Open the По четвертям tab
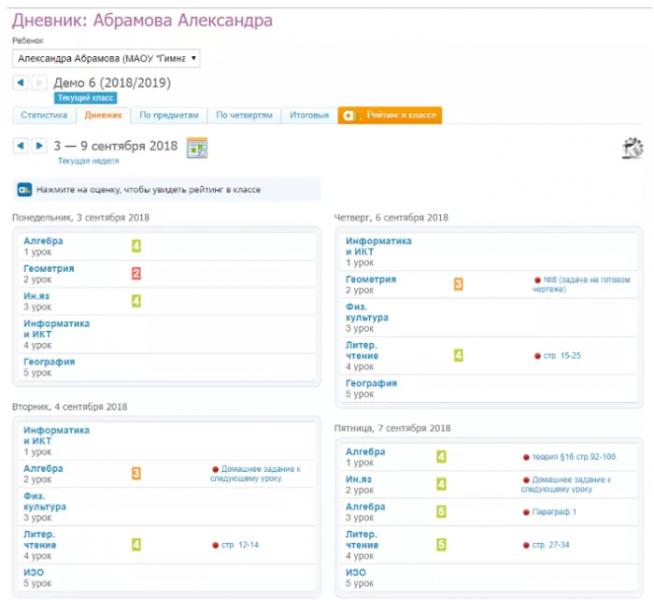This screenshot has width=654, height=600. [x=244, y=116]
